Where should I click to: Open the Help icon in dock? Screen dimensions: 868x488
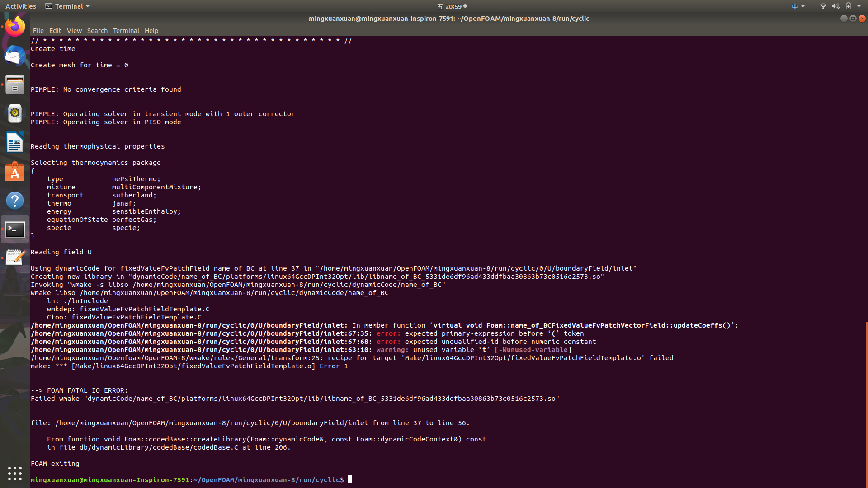[15, 200]
